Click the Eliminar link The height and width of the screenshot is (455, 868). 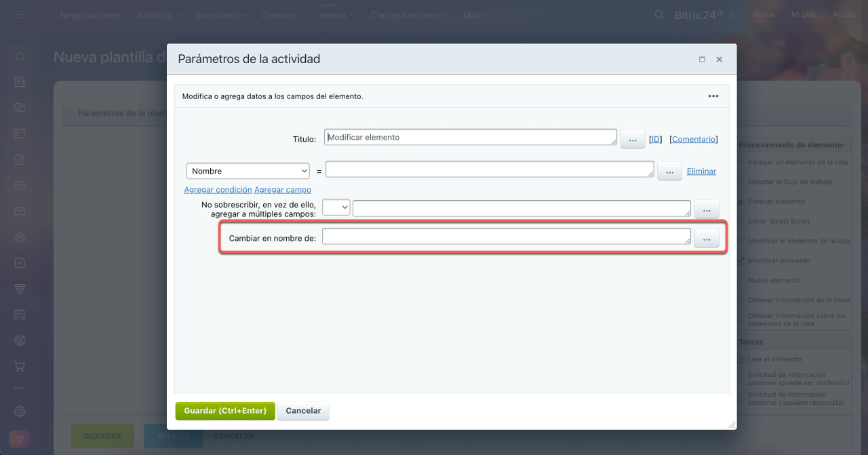701,172
